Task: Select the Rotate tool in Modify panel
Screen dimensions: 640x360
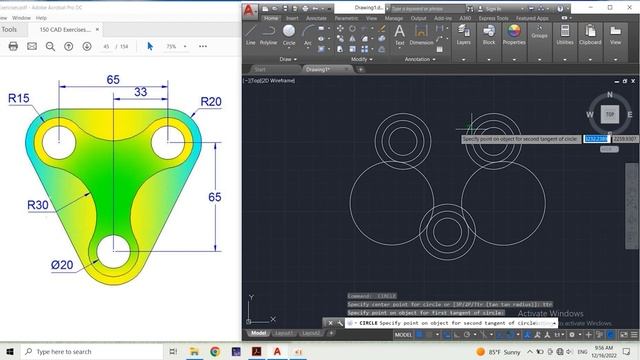Action: pos(352,29)
